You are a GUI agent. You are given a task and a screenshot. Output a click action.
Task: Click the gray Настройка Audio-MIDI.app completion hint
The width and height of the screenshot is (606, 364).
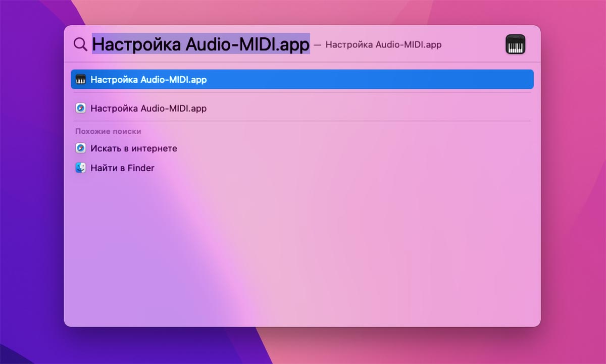pyautogui.click(x=383, y=44)
